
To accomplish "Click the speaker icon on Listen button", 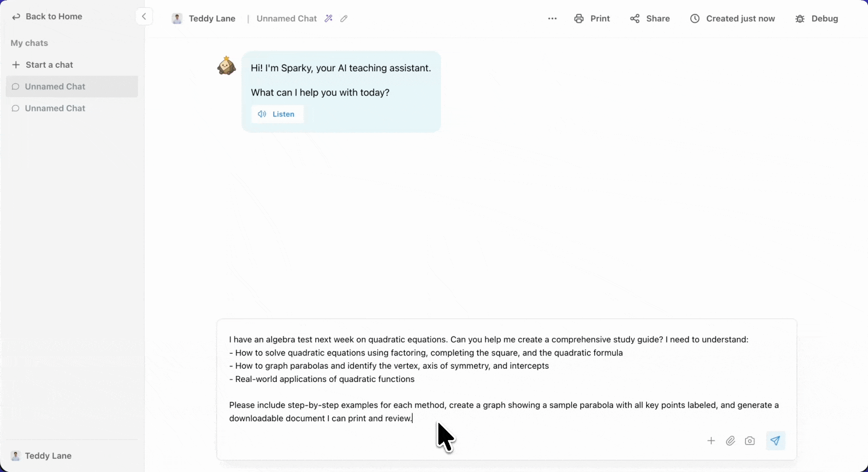I will 262,114.
